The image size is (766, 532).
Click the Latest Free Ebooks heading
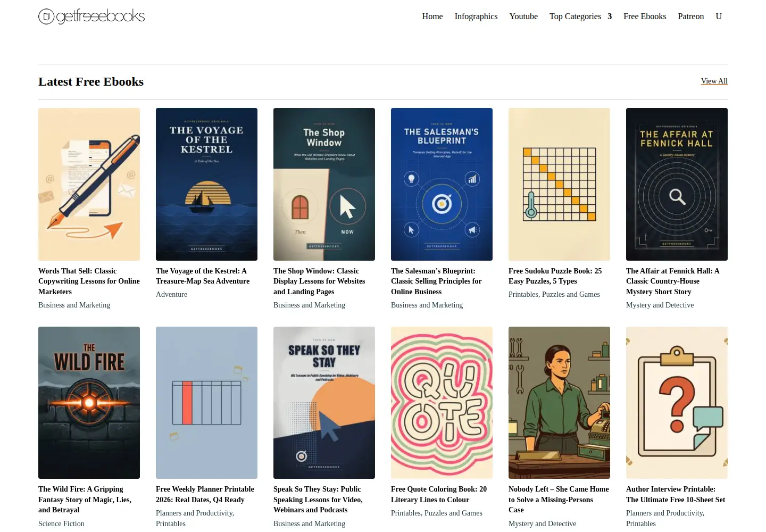[x=91, y=81]
